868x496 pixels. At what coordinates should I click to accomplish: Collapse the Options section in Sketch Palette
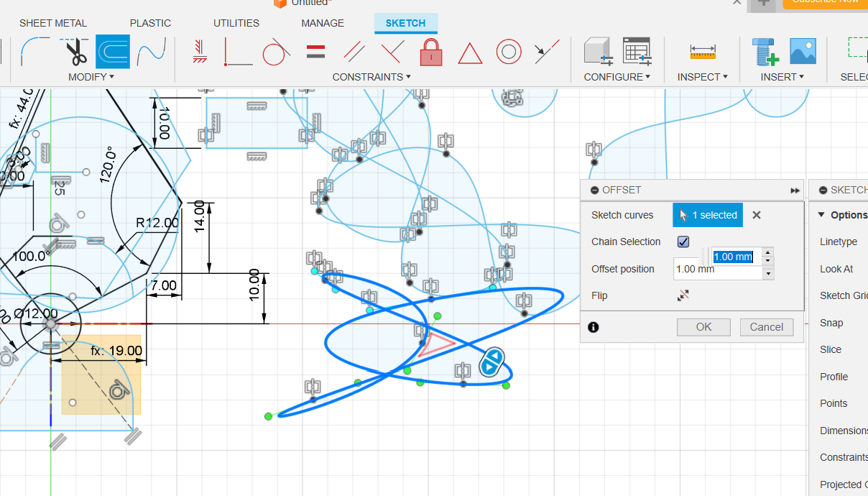coord(822,215)
